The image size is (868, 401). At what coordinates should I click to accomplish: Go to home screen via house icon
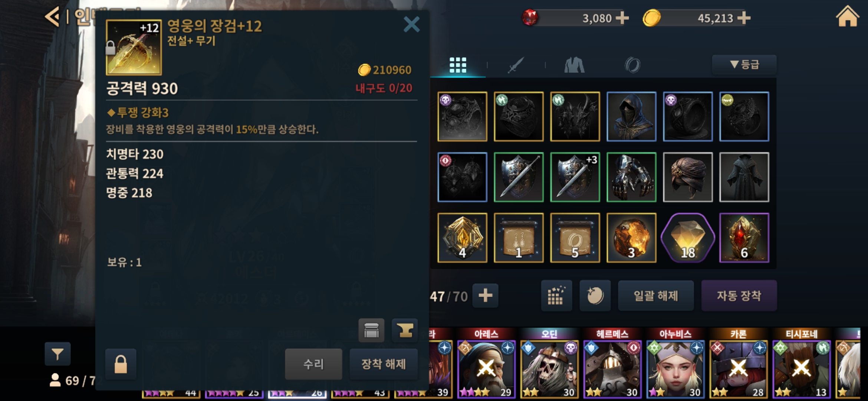(x=848, y=17)
